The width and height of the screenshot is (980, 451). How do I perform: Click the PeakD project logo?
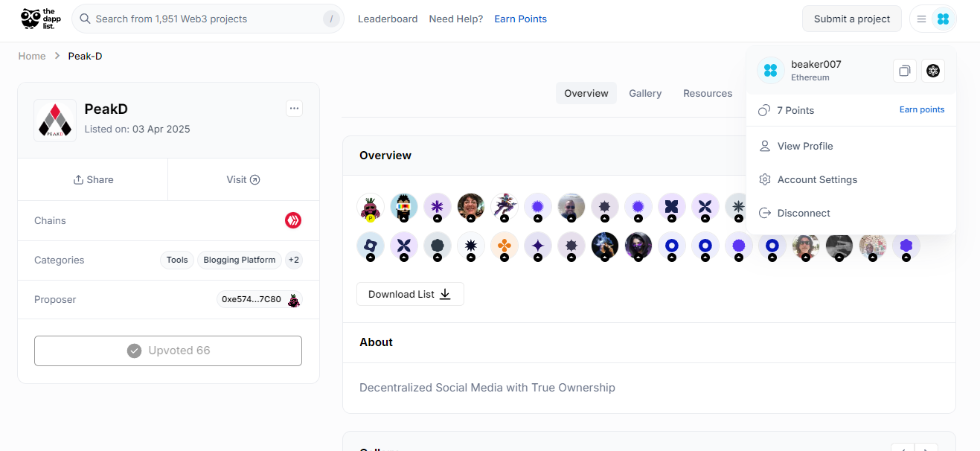tap(55, 121)
